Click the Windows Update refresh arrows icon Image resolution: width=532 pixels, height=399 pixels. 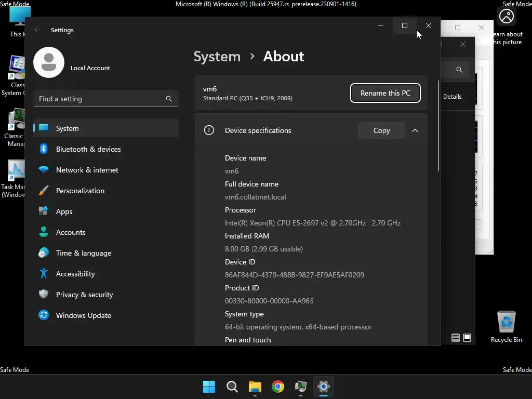pos(44,315)
